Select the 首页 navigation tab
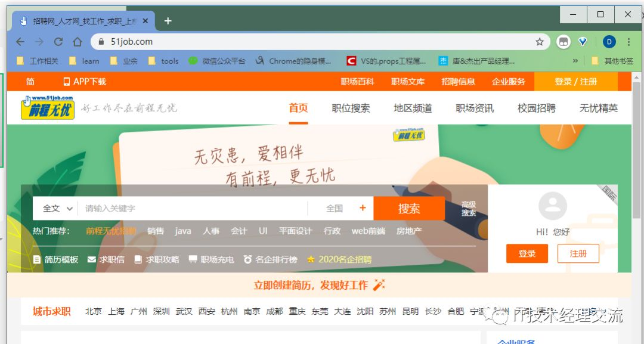 [298, 108]
